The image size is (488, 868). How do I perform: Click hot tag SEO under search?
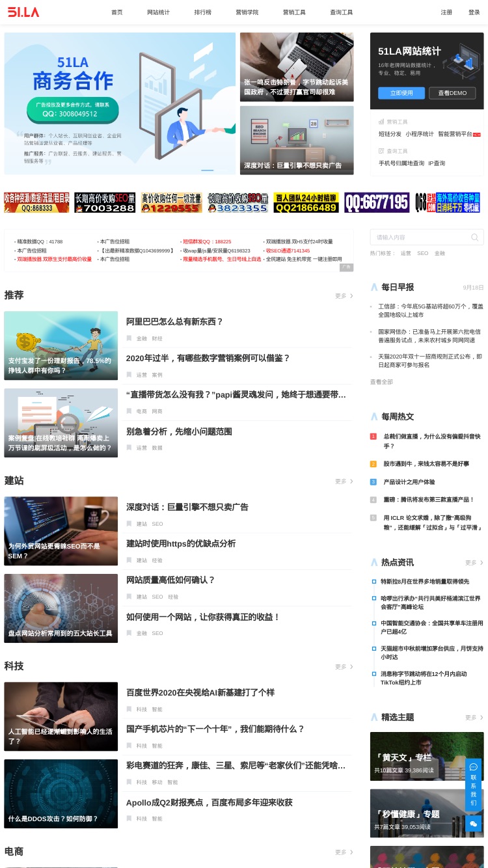tap(423, 253)
